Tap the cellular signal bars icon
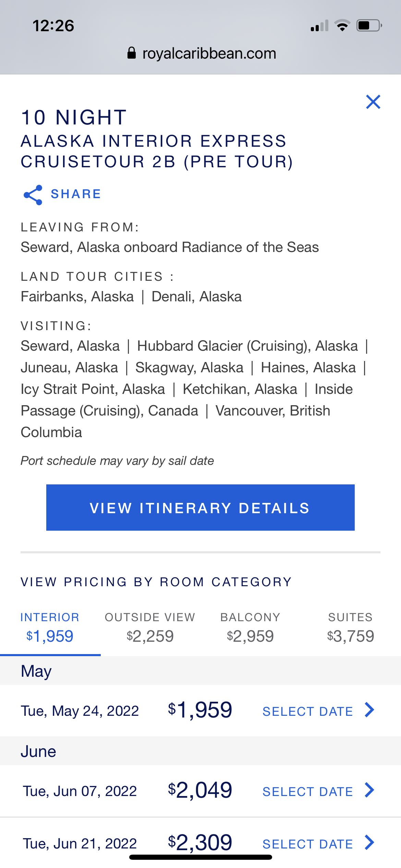The image size is (401, 868). [319, 26]
